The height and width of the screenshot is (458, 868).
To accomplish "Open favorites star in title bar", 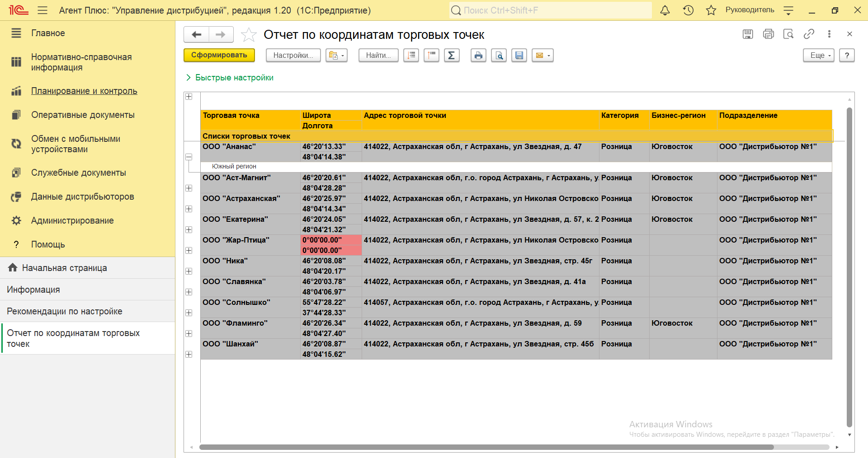I will pos(711,10).
